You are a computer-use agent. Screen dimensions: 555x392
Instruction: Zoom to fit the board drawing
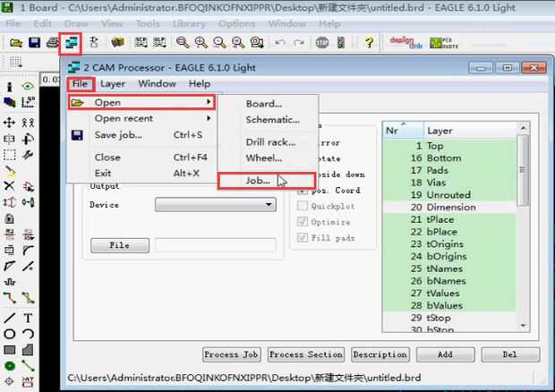183,42
